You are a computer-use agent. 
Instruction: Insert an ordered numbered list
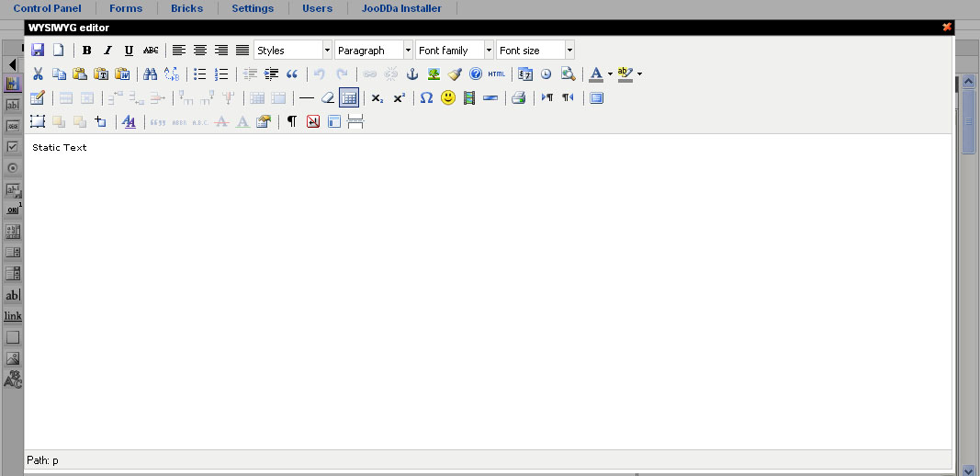pyautogui.click(x=221, y=74)
